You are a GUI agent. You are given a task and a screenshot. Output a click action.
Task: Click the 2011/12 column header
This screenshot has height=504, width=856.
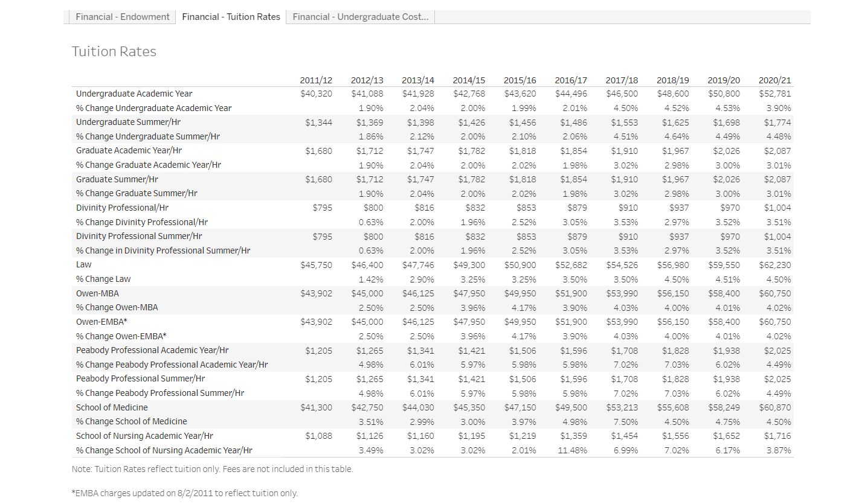click(316, 79)
